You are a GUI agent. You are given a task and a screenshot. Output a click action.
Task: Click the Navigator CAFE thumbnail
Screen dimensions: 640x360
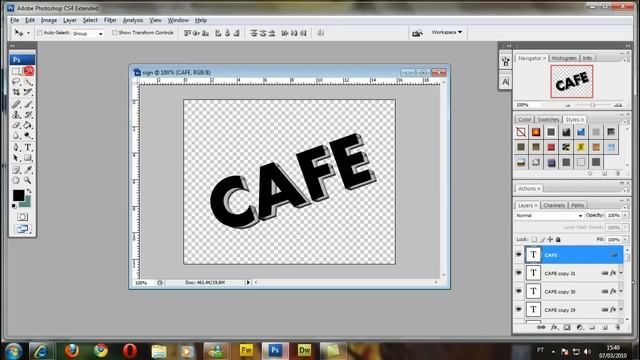pos(571,82)
